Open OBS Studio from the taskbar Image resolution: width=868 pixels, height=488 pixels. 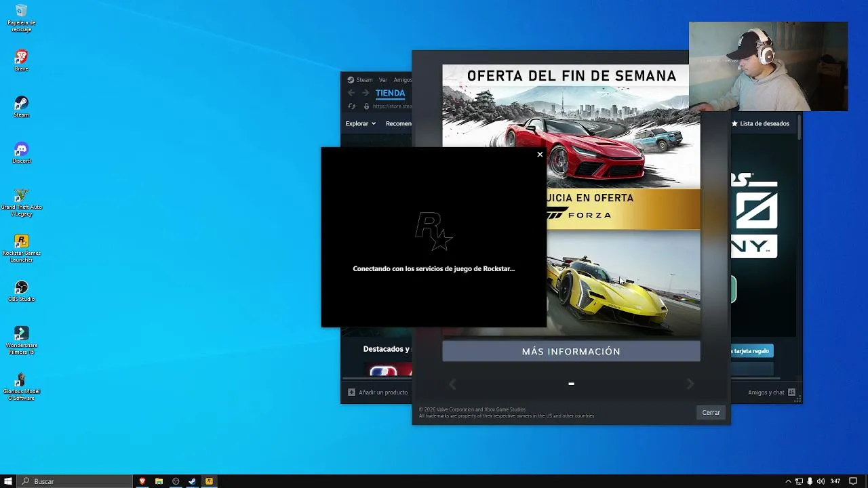(x=176, y=481)
